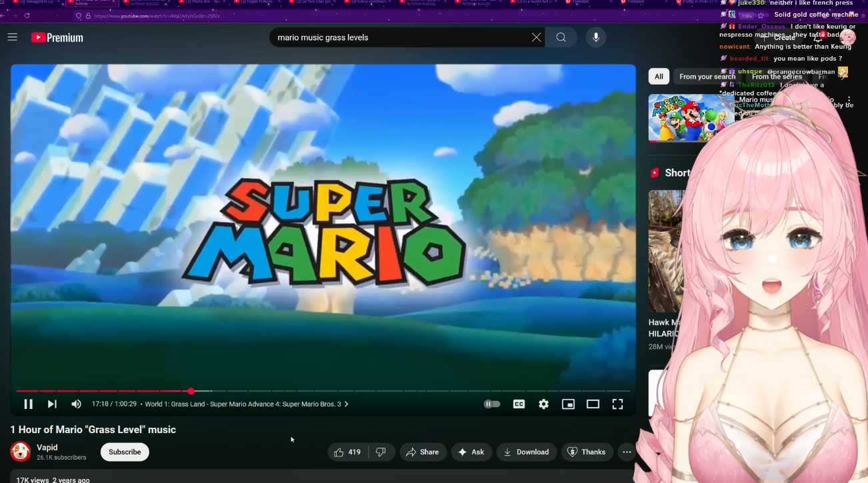
Task: Enter fullscreen mode
Action: click(x=617, y=404)
